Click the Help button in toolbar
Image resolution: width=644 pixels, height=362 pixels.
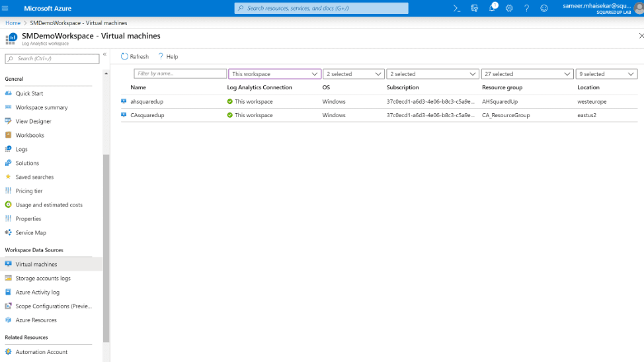(168, 57)
